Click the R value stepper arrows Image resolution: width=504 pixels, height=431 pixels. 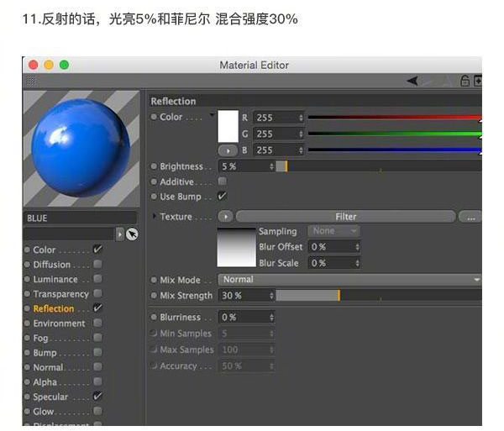pyautogui.click(x=301, y=118)
